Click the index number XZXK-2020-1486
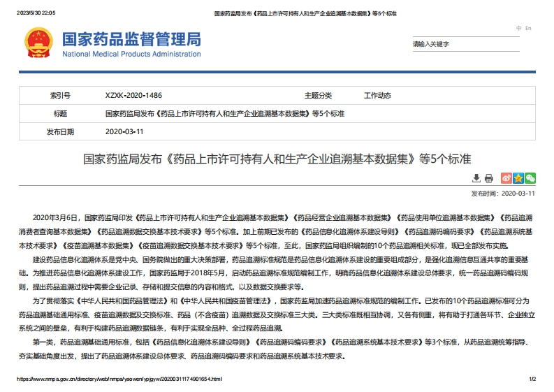The image size is (554, 392). point(133,96)
